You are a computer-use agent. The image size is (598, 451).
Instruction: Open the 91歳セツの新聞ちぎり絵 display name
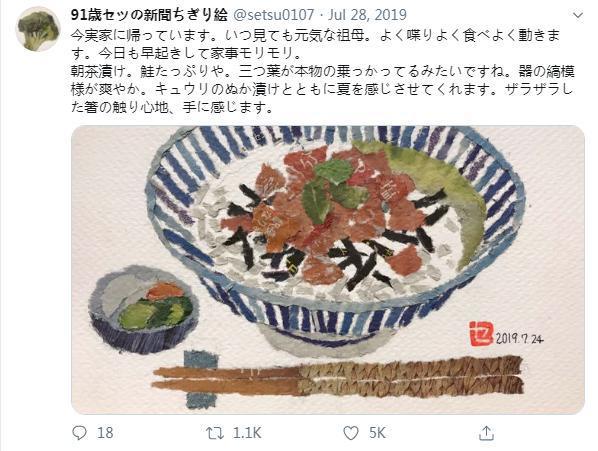coord(149,15)
